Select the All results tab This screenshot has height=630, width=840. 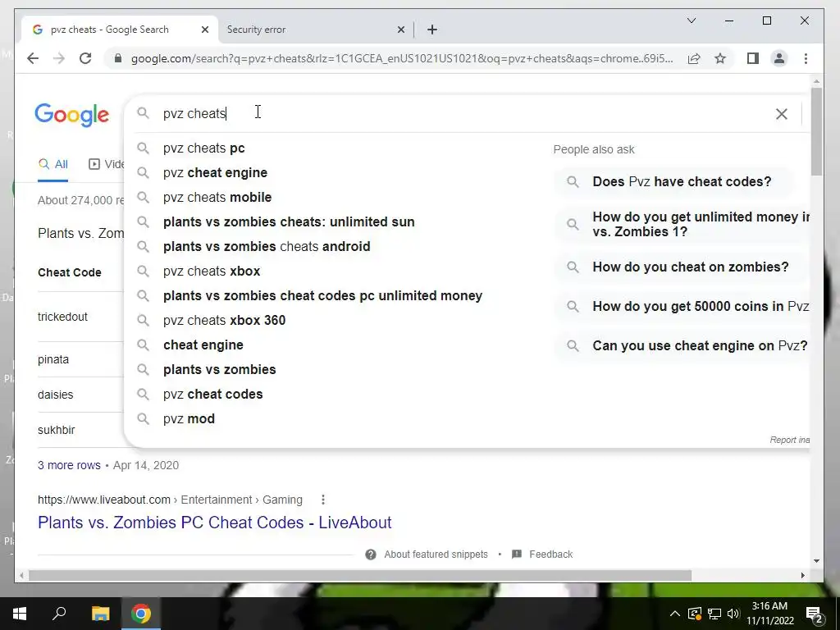pyautogui.click(x=53, y=164)
